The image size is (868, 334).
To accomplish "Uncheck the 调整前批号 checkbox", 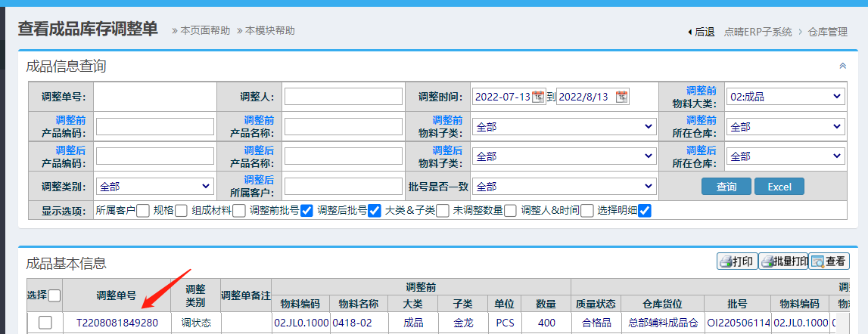I will point(306,211).
